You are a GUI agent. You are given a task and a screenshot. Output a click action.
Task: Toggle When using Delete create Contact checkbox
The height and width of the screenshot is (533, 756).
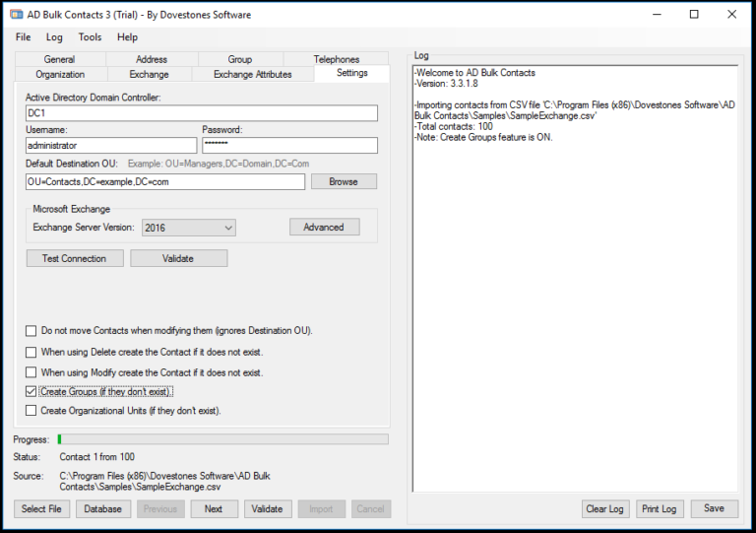31,352
